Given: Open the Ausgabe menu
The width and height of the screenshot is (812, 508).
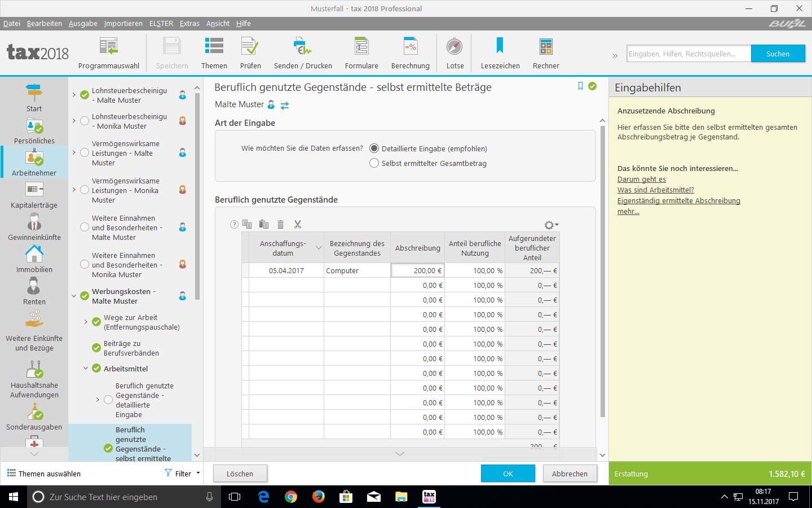Looking at the screenshot, I should (83, 23).
